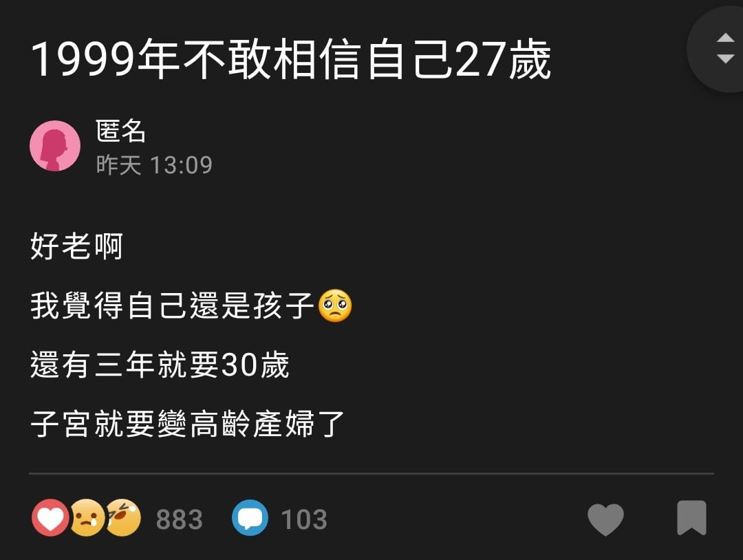This screenshot has height=560, width=743.
Task: Tap the red heart reaction icon
Action: (x=50, y=518)
